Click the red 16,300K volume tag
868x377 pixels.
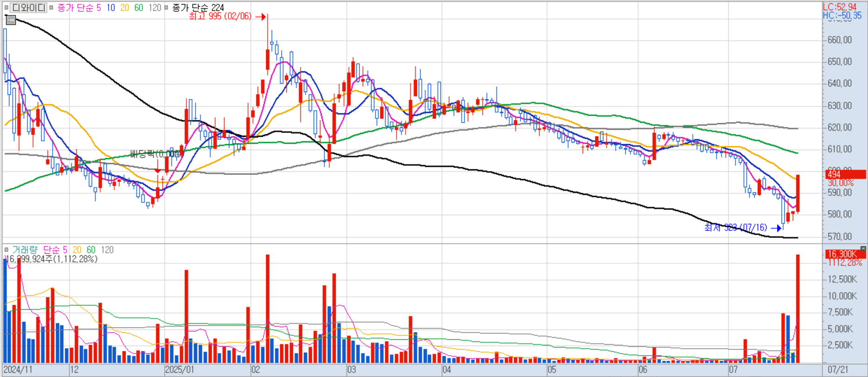[846, 254]
